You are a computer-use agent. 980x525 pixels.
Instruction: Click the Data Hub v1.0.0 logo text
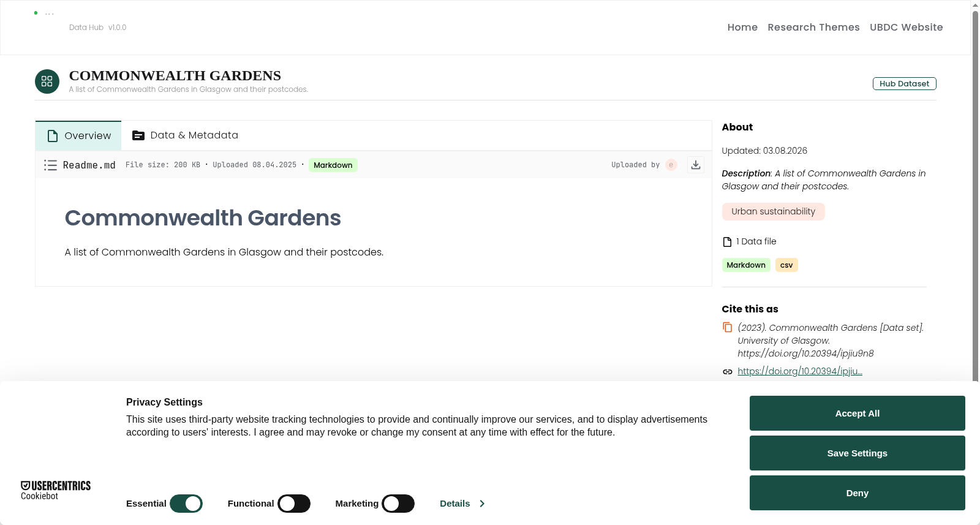(x=97, y=28)
